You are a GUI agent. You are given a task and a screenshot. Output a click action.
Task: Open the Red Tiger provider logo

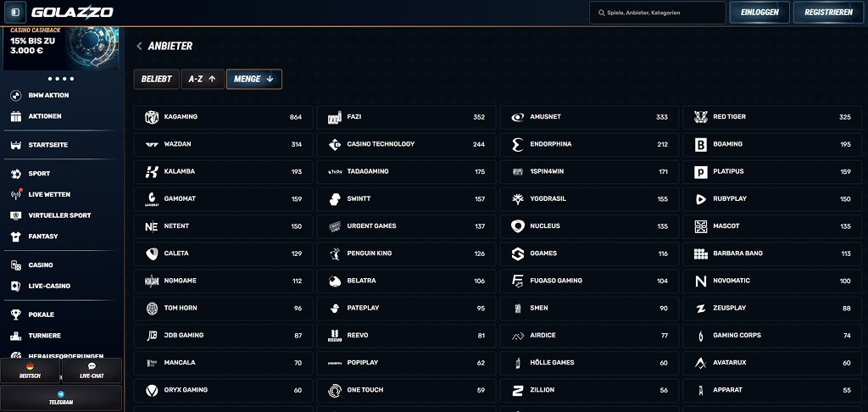click(701, 117)
